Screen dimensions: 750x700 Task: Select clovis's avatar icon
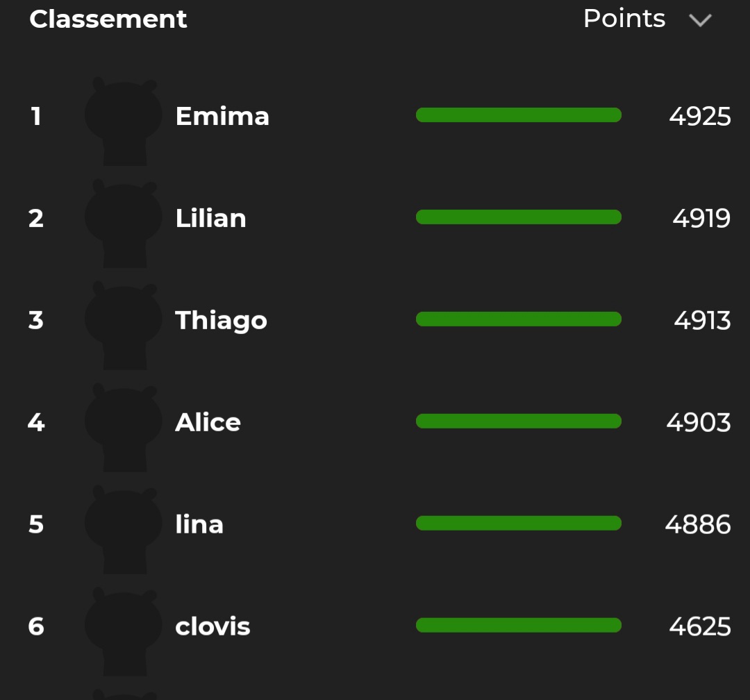(124, 631)
